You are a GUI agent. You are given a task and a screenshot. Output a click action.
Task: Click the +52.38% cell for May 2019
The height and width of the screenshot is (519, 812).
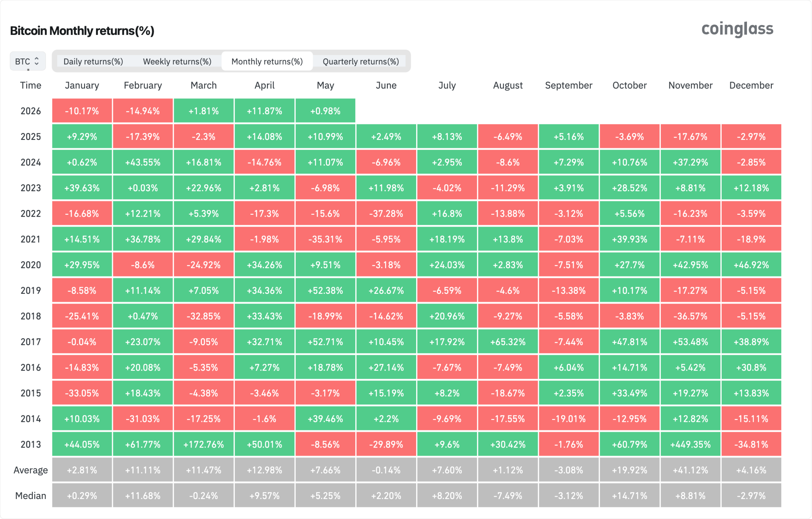(x=325, y=290)
